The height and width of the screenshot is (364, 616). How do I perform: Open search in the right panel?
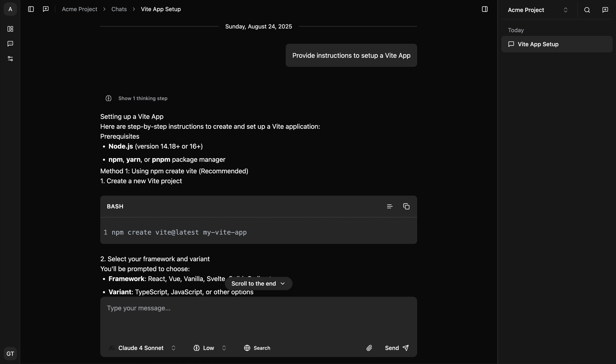587,10
